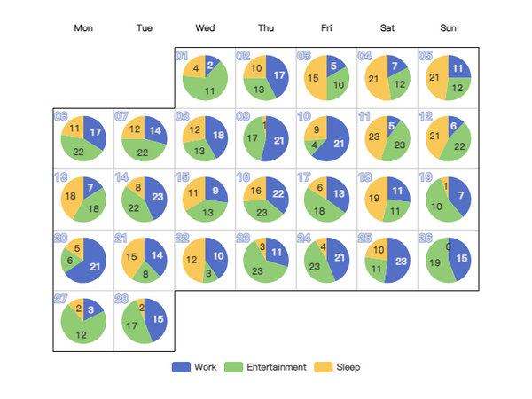532x399 pixels.
Task: Click the green Entertainment legend swatch
Action: (x=233, y=367)
